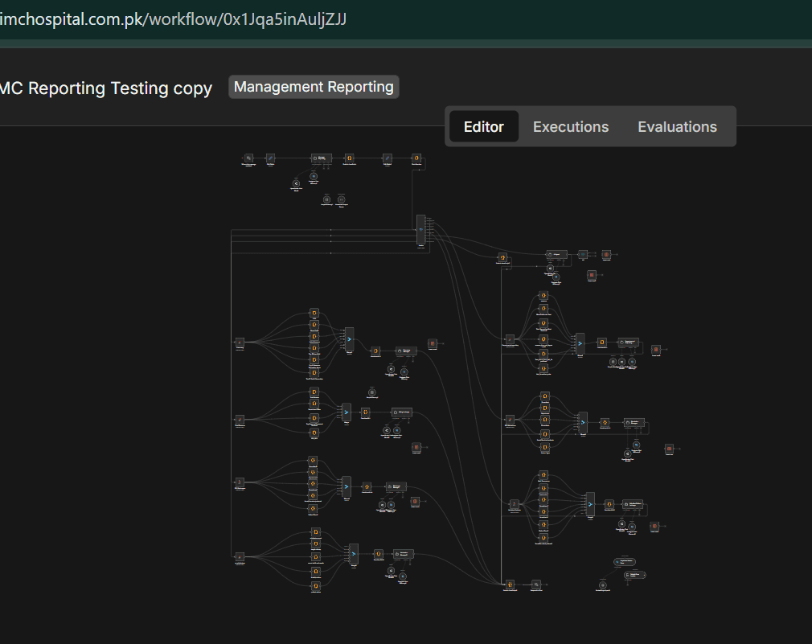812x644 pixels.
Task: Open the upper-right AI agent node
Action: (556, 255)
